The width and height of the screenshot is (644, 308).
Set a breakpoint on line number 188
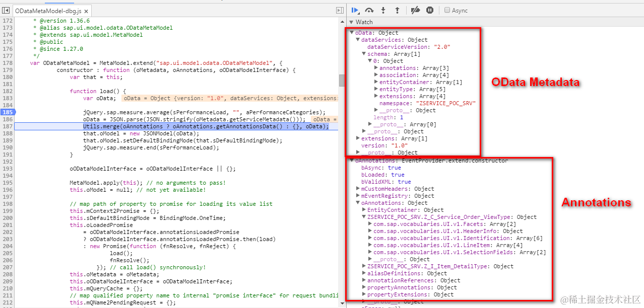pos(7,133)
